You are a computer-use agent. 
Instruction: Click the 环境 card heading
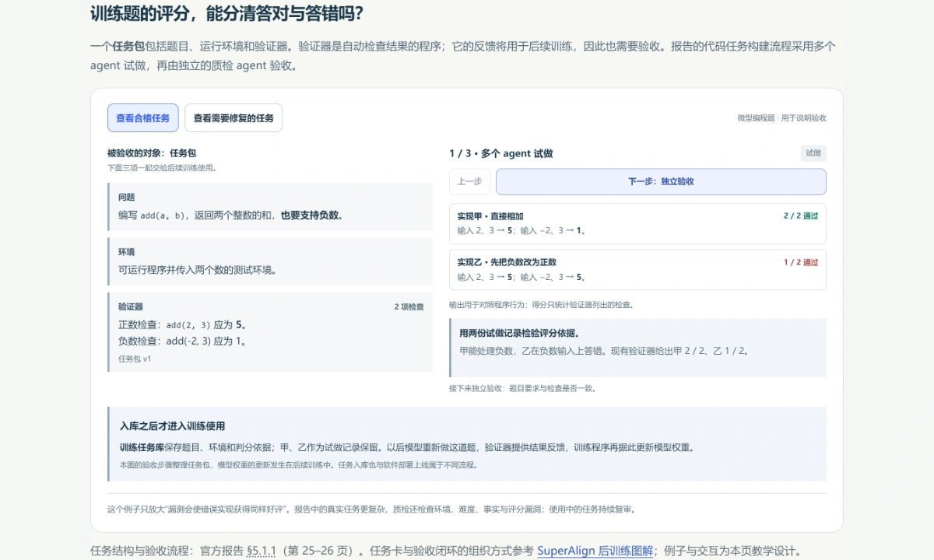pos(126,252)
